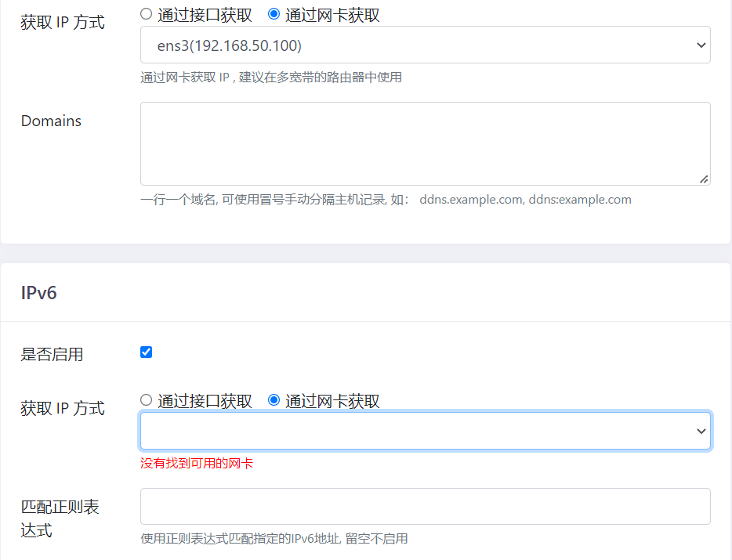Click the dropdown chevron on the highlighted select

click(702, 430)
